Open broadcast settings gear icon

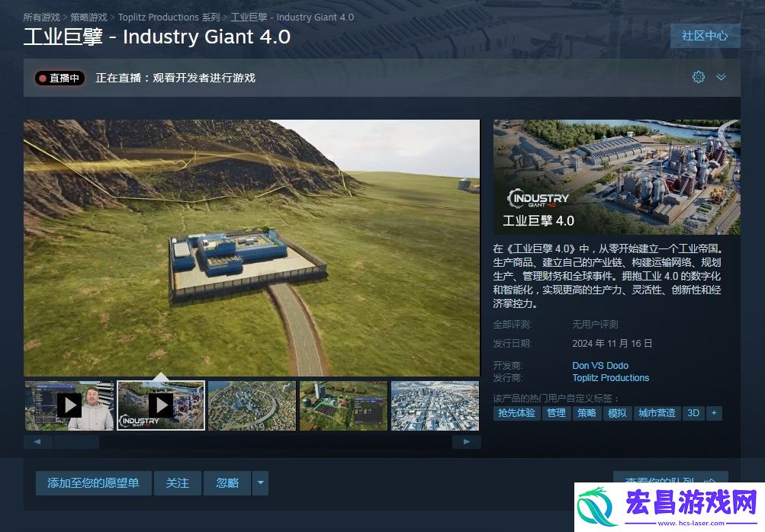tap(698, 77)
